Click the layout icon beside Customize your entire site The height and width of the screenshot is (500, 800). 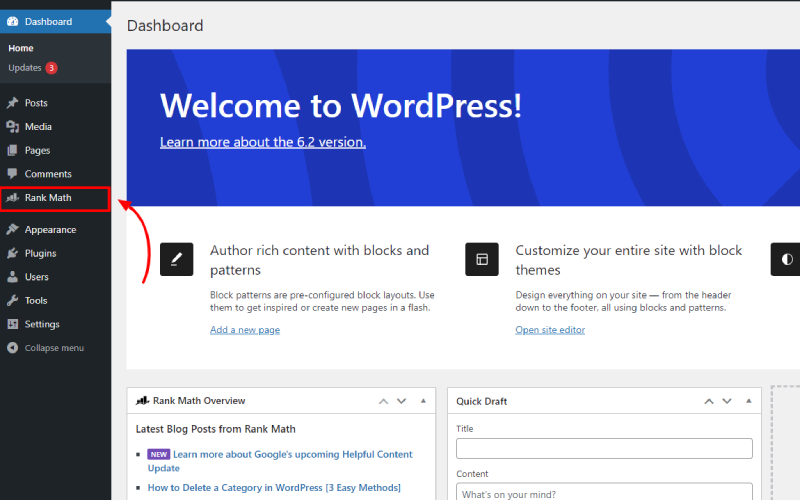(482, 259)
